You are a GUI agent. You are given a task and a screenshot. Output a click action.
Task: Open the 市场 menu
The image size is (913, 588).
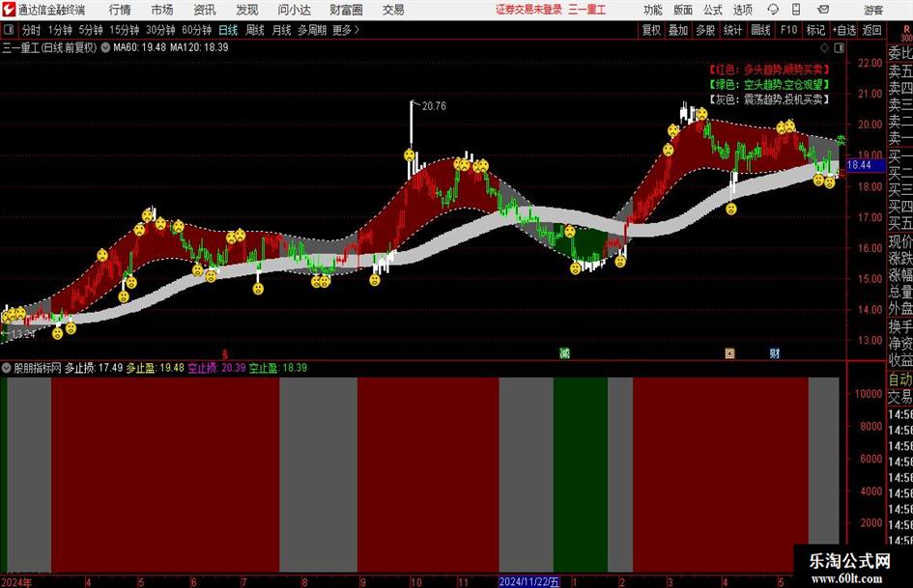click(162, 10)
